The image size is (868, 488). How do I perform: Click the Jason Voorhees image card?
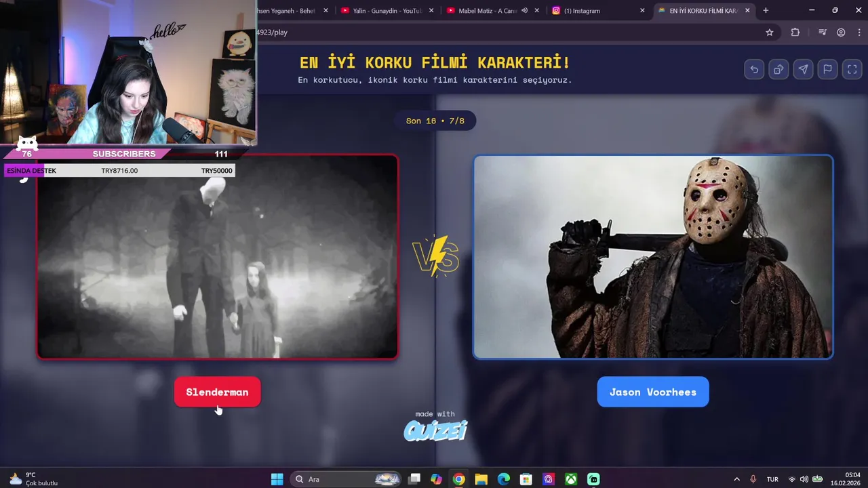click(653, 257)
